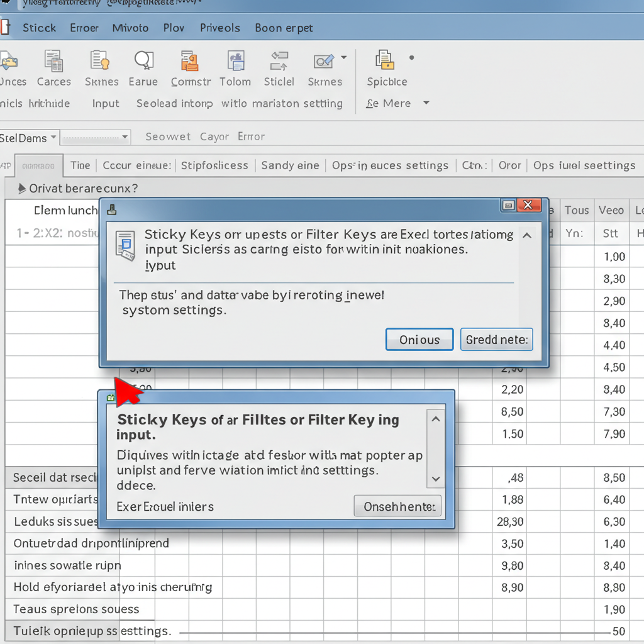Click up arrow in upper dialog scrollbar
This screenshot has width=644, height=644.
527,236
